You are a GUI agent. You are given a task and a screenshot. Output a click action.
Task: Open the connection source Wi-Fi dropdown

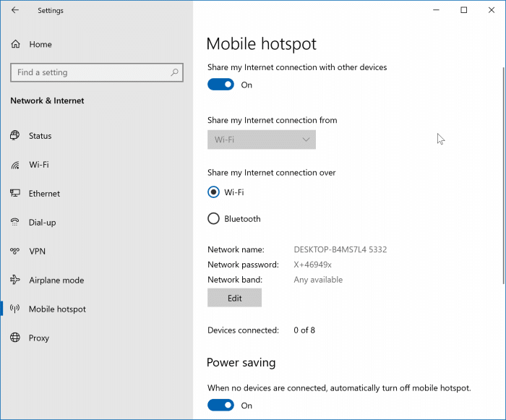tap(262, 140)
